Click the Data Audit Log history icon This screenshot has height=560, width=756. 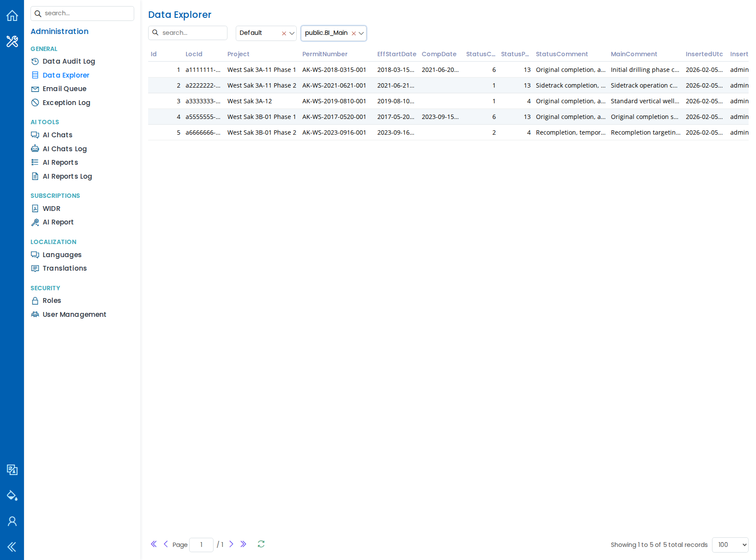35,61
